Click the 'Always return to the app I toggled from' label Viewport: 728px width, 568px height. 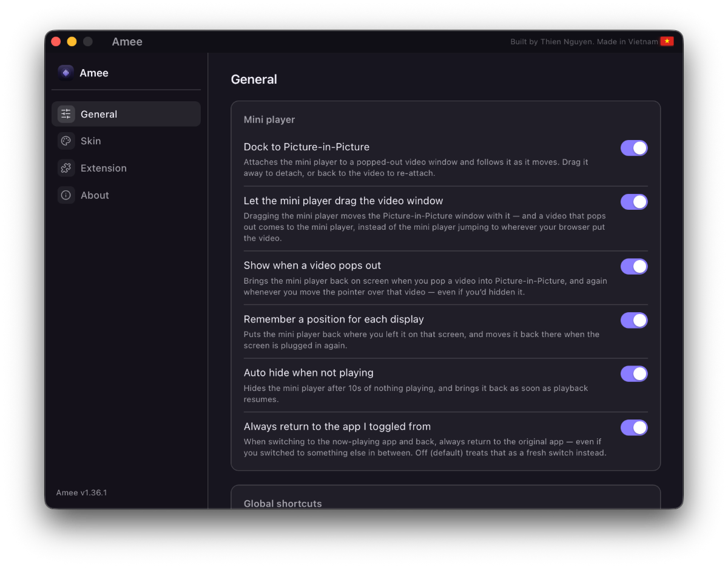337,426
